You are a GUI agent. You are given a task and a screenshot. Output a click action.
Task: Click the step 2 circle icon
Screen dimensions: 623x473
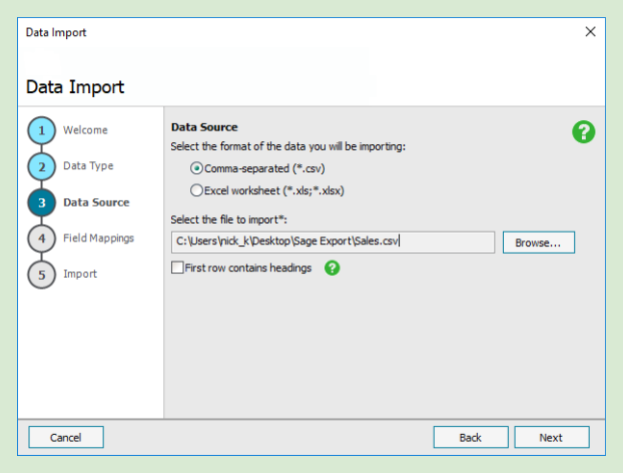point(41,167)
